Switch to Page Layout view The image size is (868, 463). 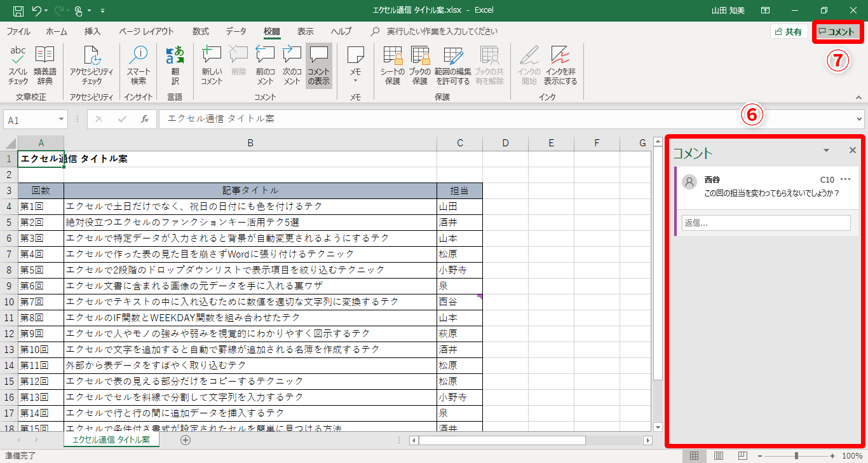pos(719,456)
